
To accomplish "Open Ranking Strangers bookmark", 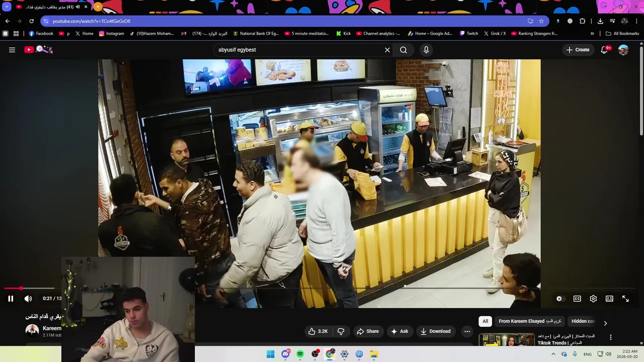I will (534, 34).
